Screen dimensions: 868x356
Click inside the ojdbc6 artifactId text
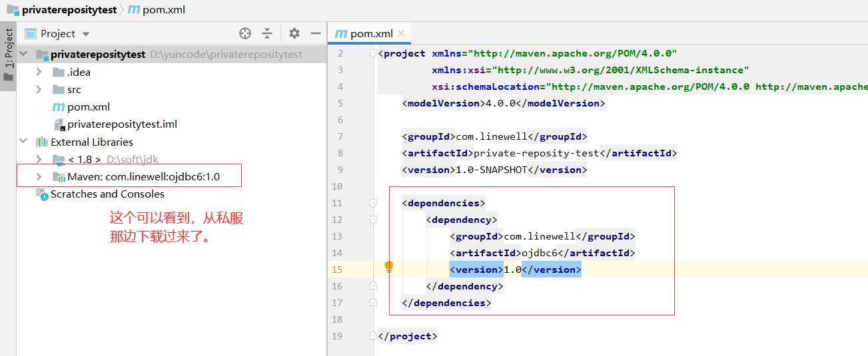tap(540, 253)
